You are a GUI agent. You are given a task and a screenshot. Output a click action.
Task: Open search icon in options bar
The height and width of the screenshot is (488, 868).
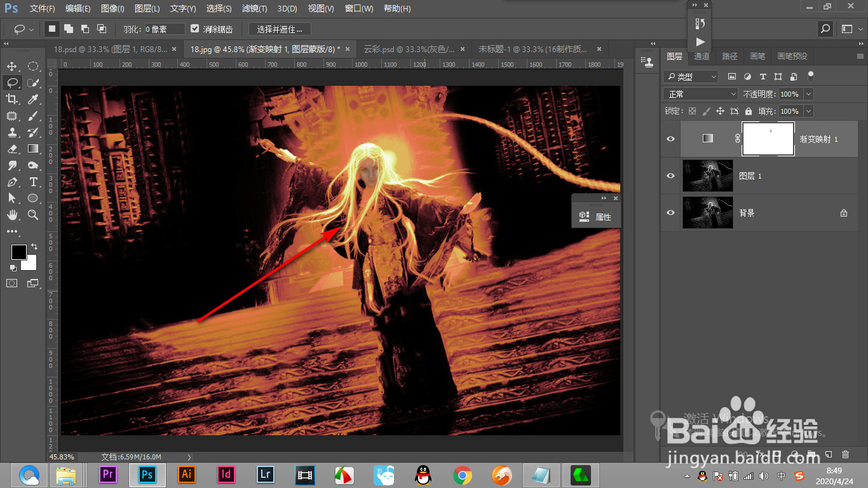pos(825,29)
